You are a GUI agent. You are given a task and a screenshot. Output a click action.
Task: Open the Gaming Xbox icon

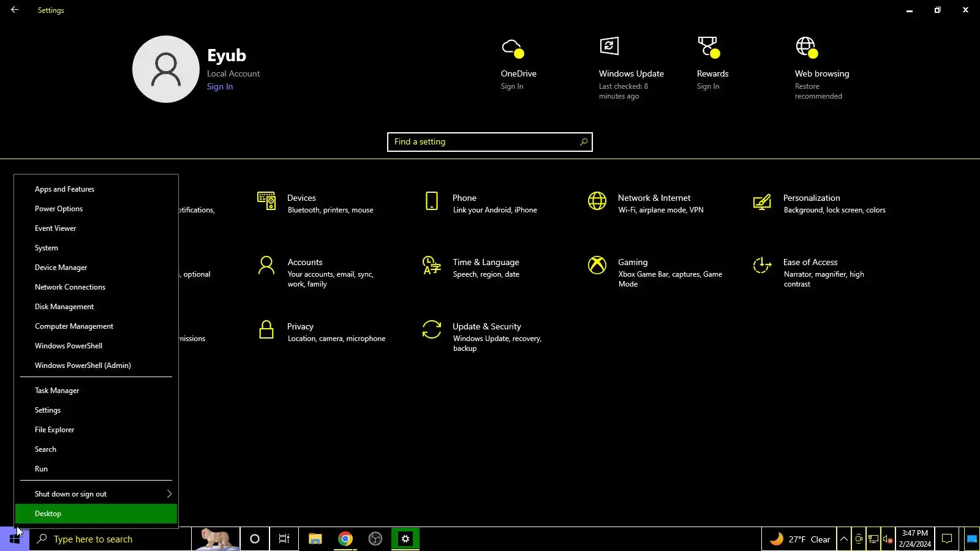tap(597, 265)
